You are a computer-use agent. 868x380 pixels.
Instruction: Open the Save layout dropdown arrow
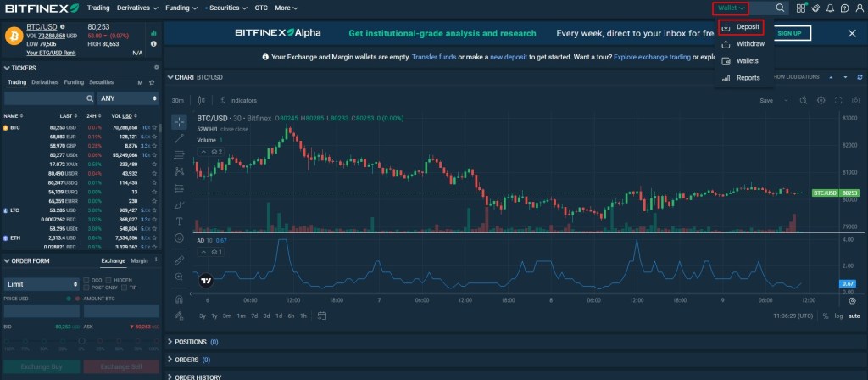786,100
